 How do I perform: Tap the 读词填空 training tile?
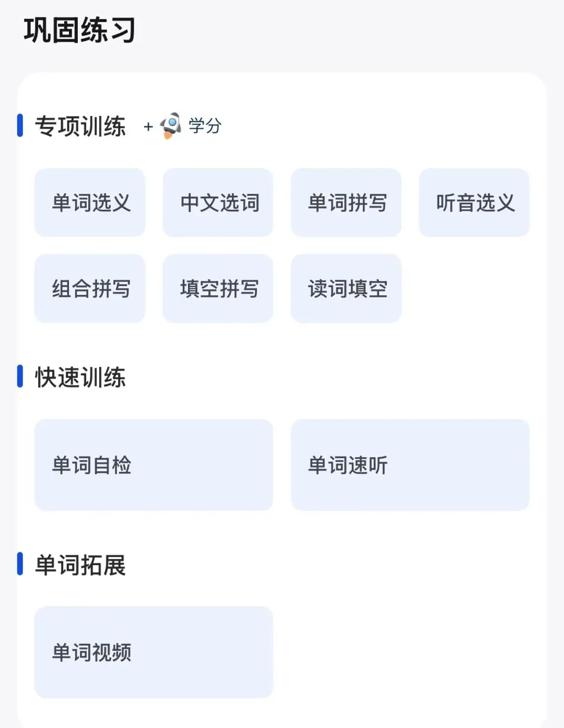[346, 289]
